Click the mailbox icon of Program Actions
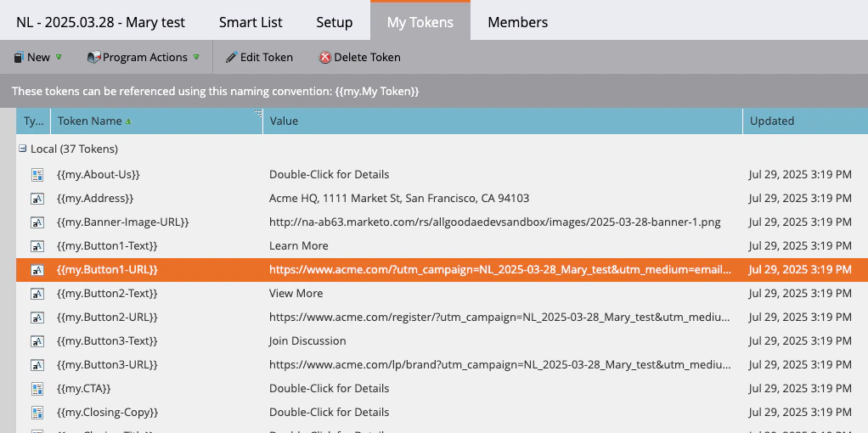Viewport: 868px width, 433px height. click(93, 57)
